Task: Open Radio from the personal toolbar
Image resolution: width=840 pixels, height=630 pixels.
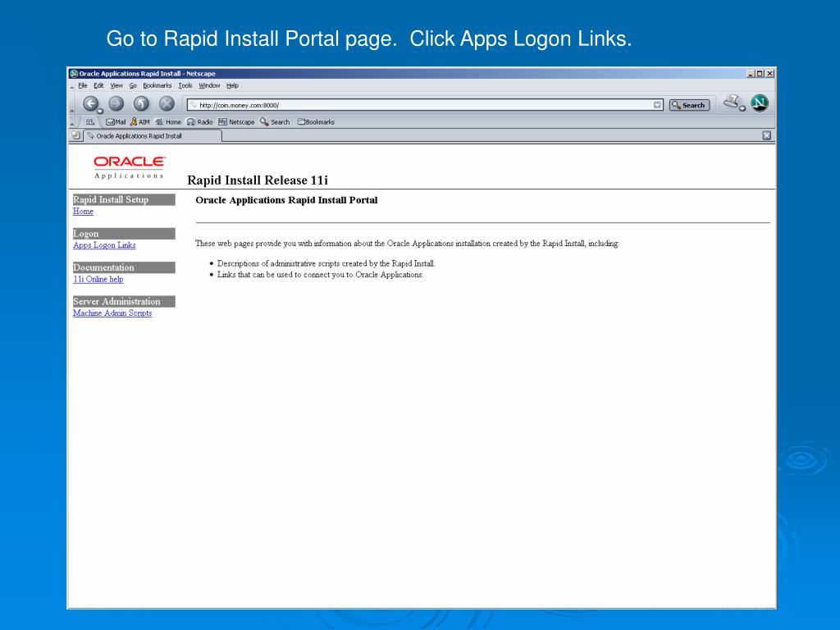Action: (x=199, y=122)
